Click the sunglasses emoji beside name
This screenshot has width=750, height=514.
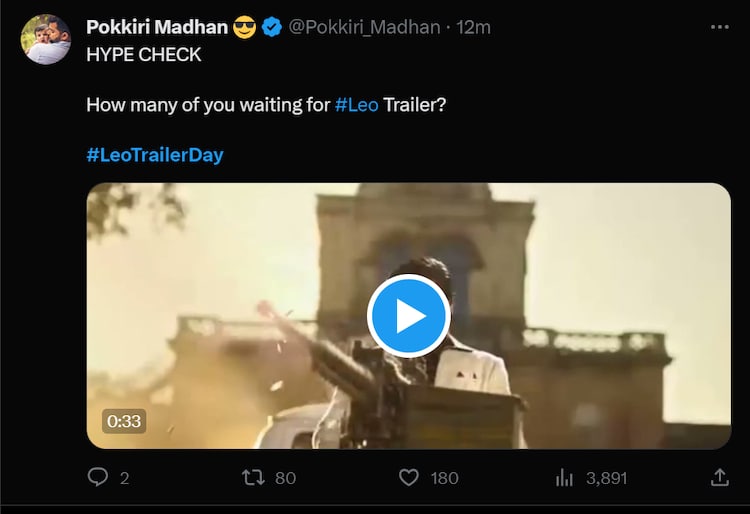pos(245,27)
